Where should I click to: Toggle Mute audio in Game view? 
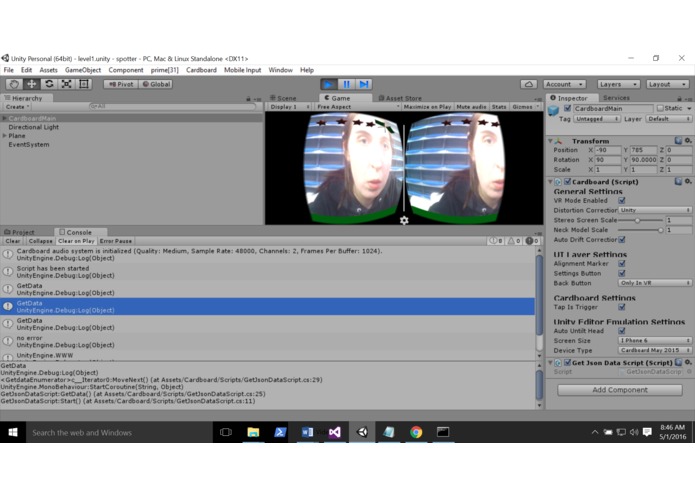pyautogui.click(x=471, y=107)
